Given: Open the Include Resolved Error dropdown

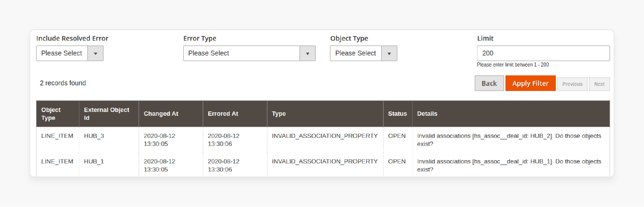Looking at the screenshot, I should point(70,53).
